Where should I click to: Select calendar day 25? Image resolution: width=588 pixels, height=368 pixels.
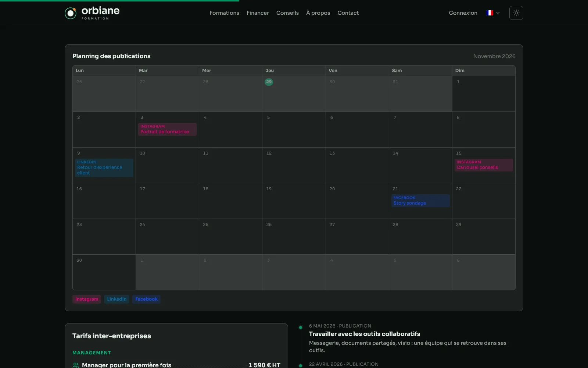(x=230, y=237)
